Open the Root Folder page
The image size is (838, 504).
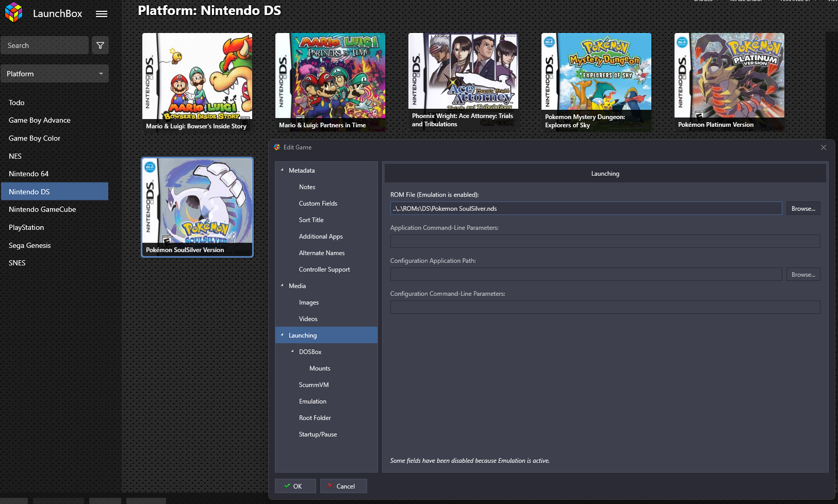click(x=315, y=418)
